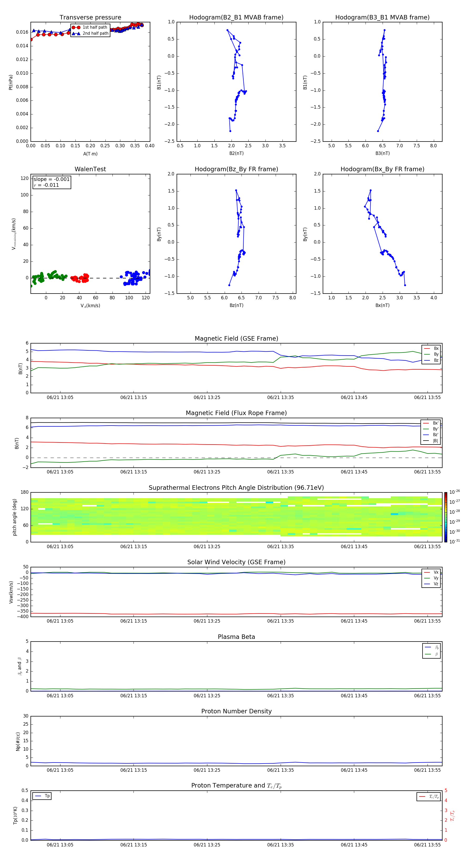Click the pitch angle color bar
Image resolution: width=473 pixels, height=868 pixels.
tap(446, 517)
